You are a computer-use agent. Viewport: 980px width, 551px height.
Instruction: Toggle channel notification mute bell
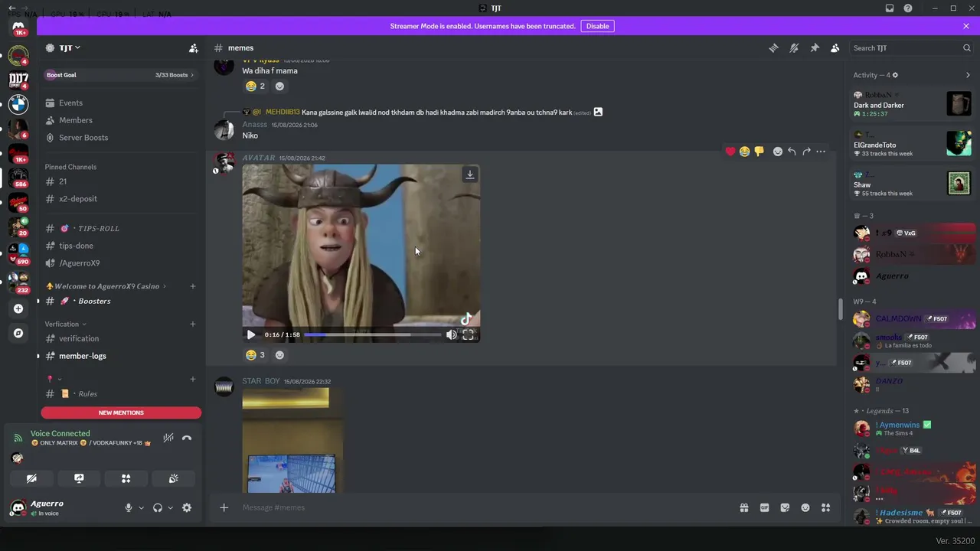point(794,48)
